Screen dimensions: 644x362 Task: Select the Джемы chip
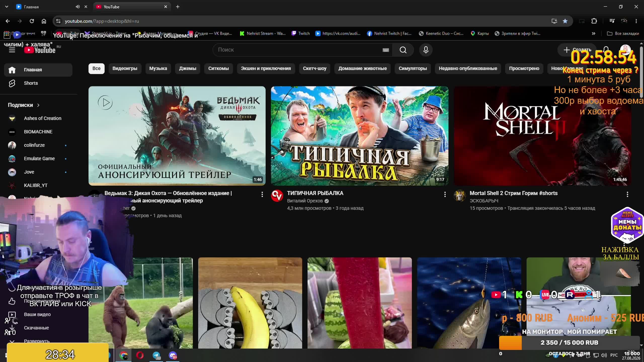[x=187, y=69]
